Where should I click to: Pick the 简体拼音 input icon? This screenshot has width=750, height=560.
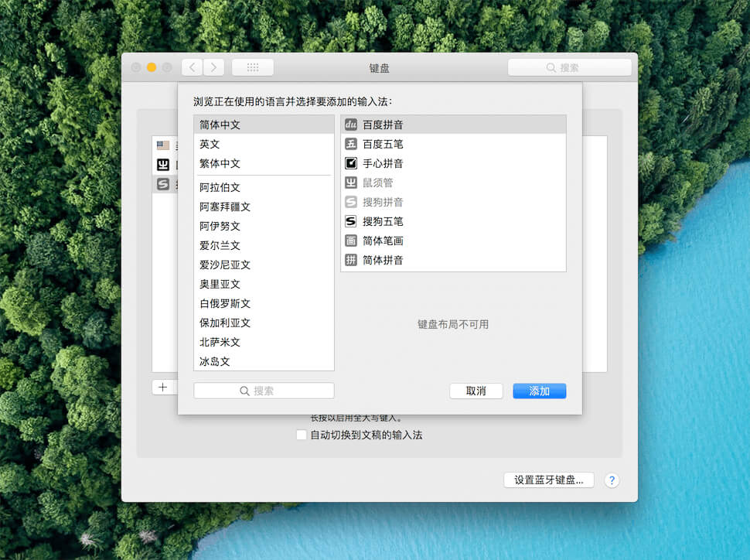(350, 260)
